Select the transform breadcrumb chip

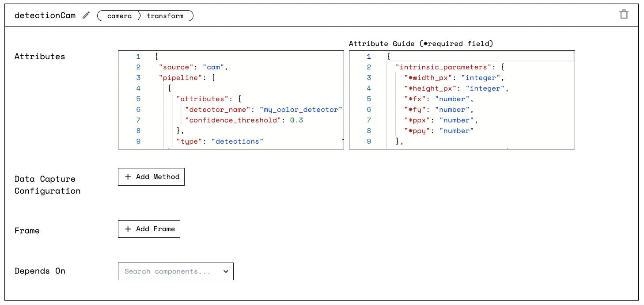[x=166, y=15]
